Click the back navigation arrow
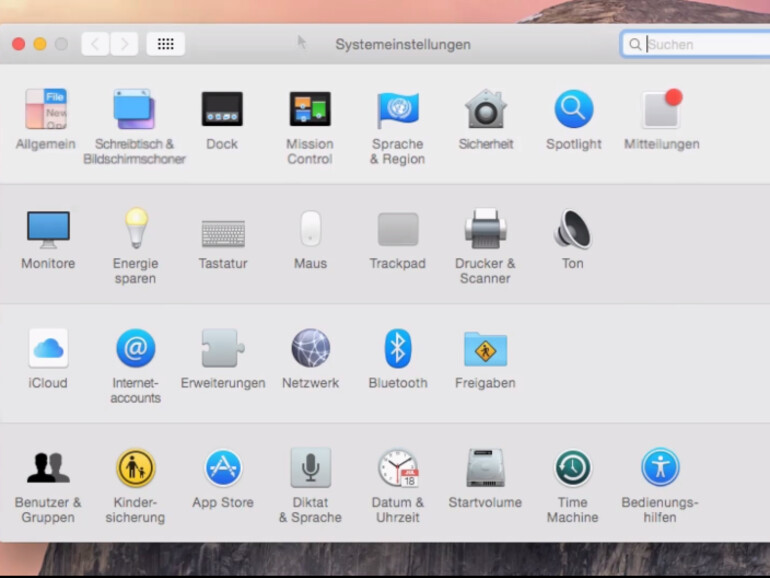This screenshot has height=578, width=770. pos(95,44)
